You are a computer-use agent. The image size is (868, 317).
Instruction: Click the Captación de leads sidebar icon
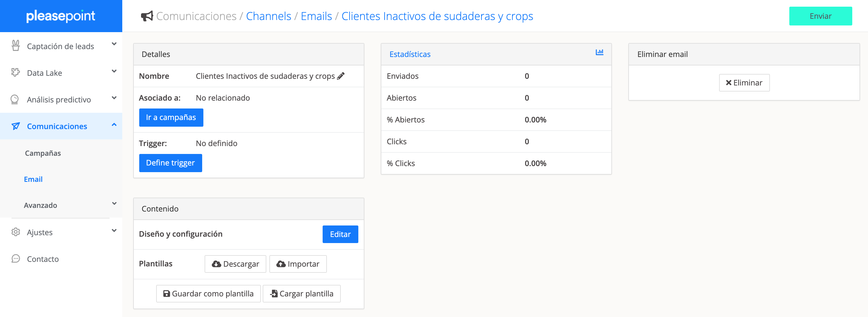coord(15,45)
